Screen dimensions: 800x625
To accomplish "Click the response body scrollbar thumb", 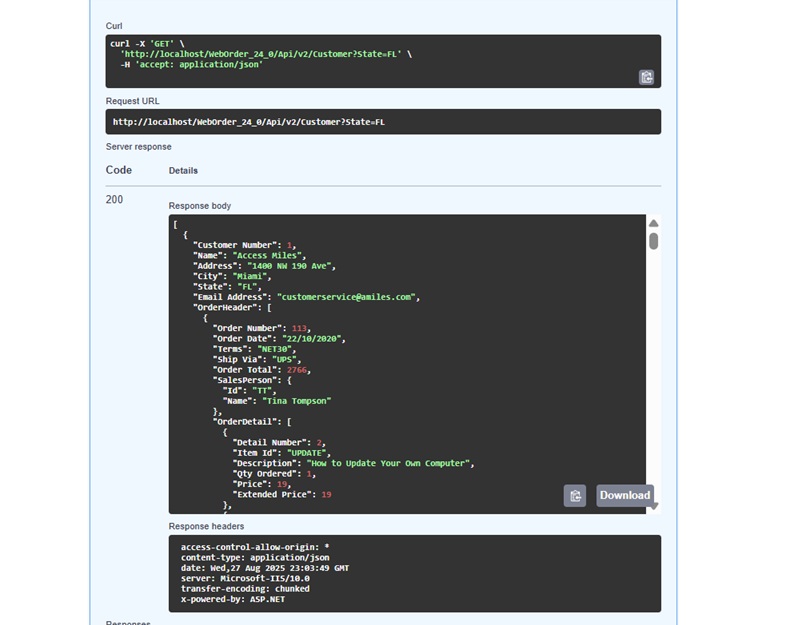I will click(654, 240).
